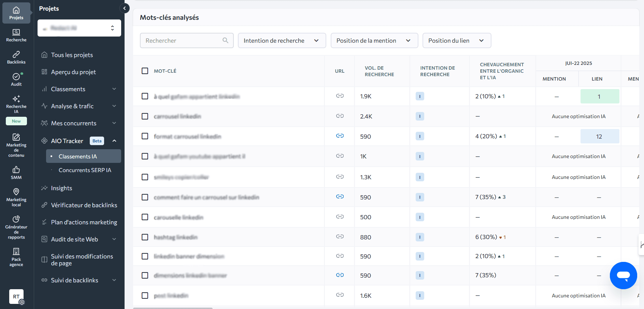644x309 pixels.
Task: Open Position du lien filter
Action: point(457,40)
